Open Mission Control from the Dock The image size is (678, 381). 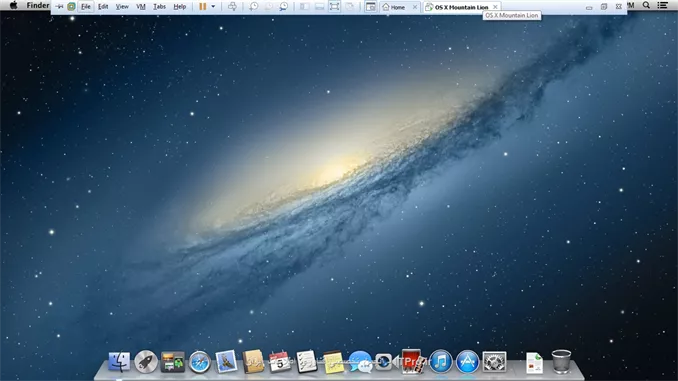coord(173,362)
